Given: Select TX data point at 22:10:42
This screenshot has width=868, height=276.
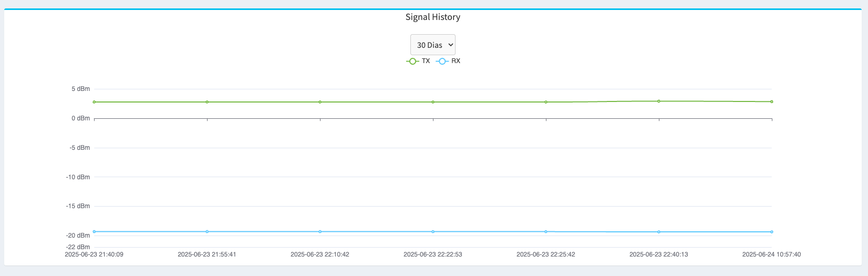Looking at the screenshot, I should [x=320, y=102].
